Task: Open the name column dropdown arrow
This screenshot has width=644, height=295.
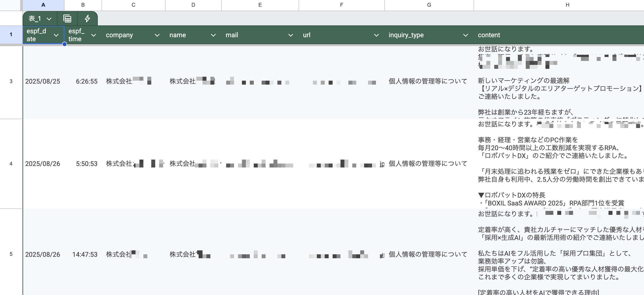Action: tap(213, 35)
